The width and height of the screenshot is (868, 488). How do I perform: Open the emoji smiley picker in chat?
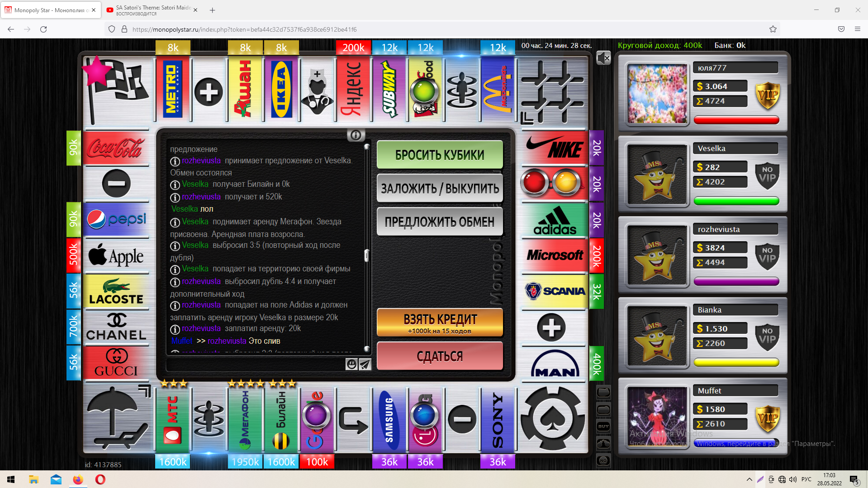point(351,365)
